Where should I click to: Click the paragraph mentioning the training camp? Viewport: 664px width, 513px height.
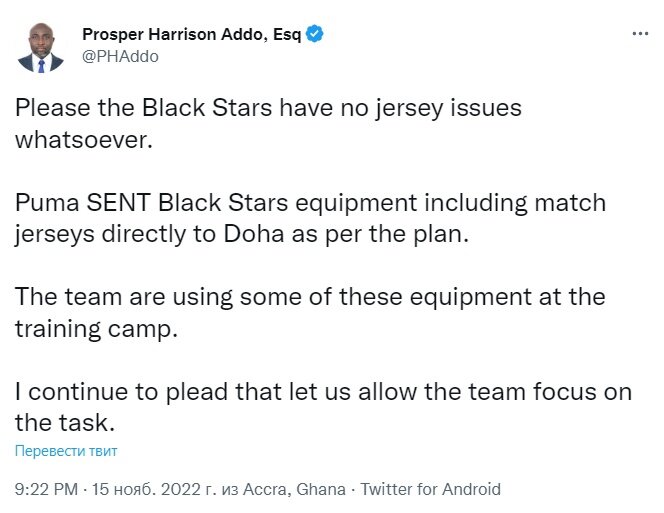click(x=310, y=313)
